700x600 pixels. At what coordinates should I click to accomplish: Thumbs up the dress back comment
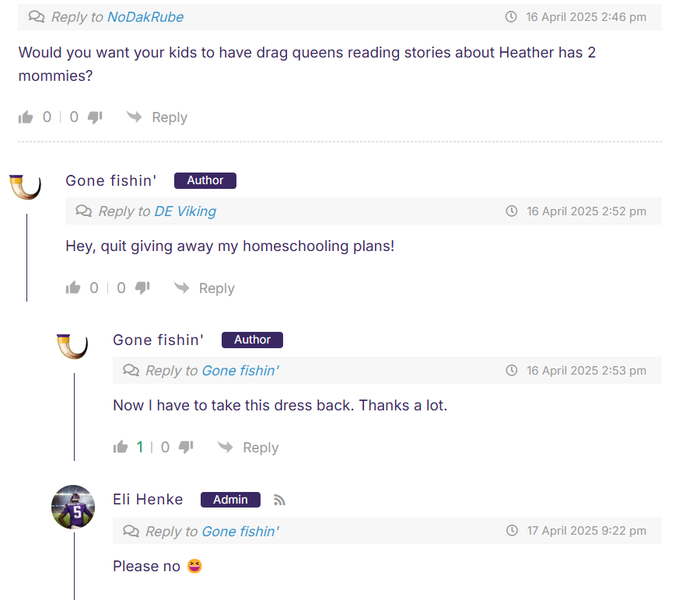[x=120, y=447]
